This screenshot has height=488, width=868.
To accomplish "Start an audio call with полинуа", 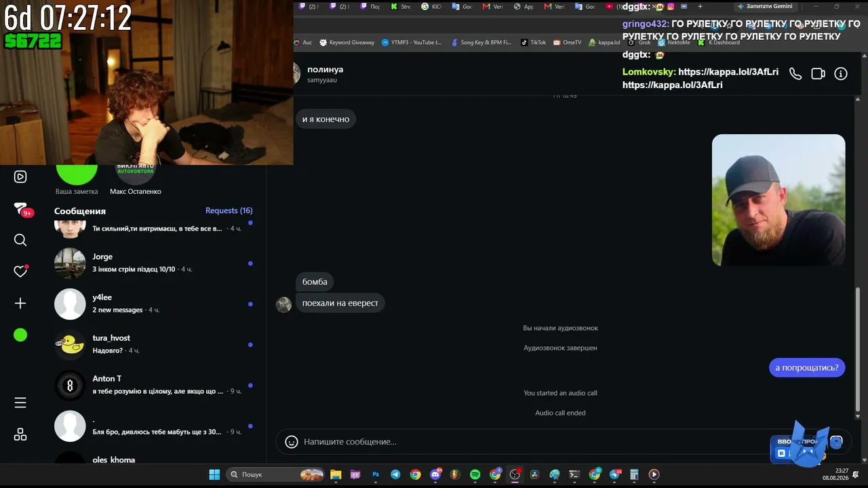I will point(795,74).
